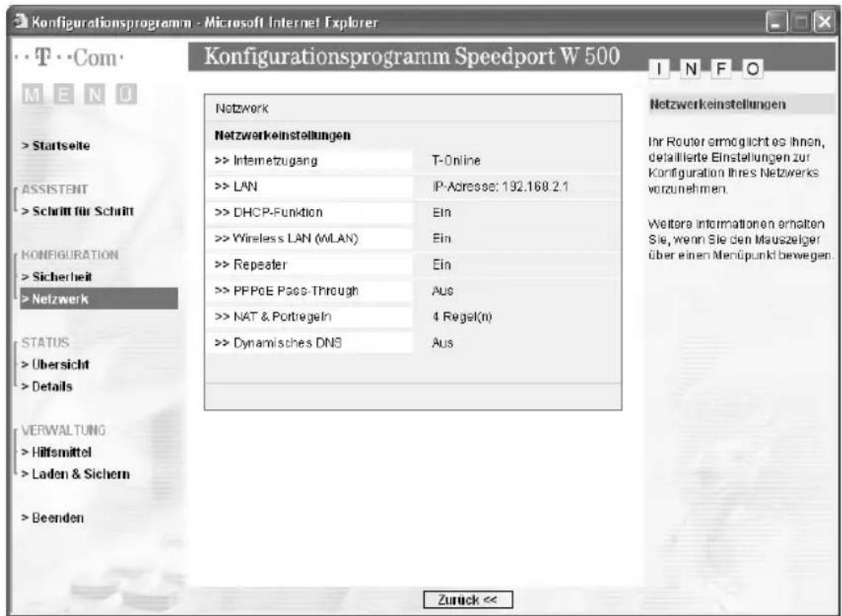
Task: Open the Details status page
Action: (47, 386)
